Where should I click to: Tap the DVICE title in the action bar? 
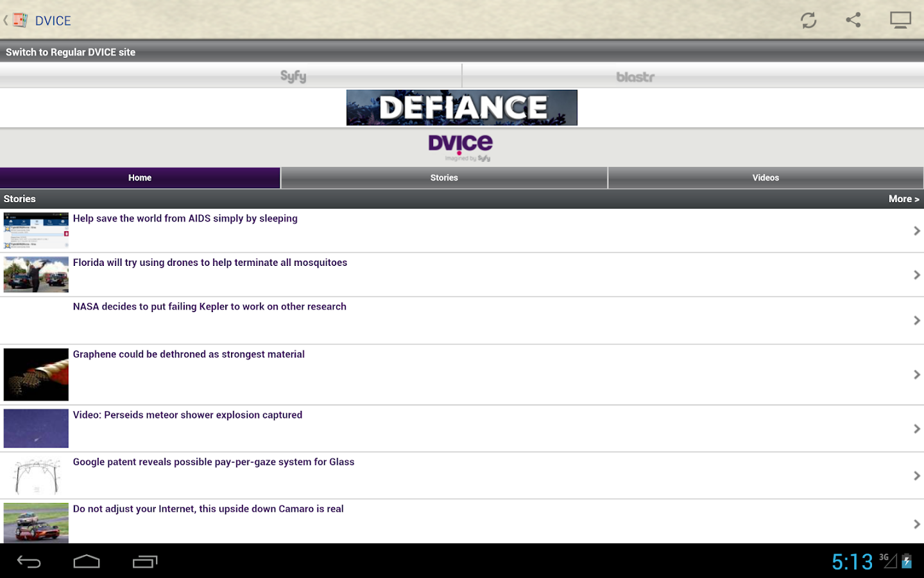coord(53,21)
